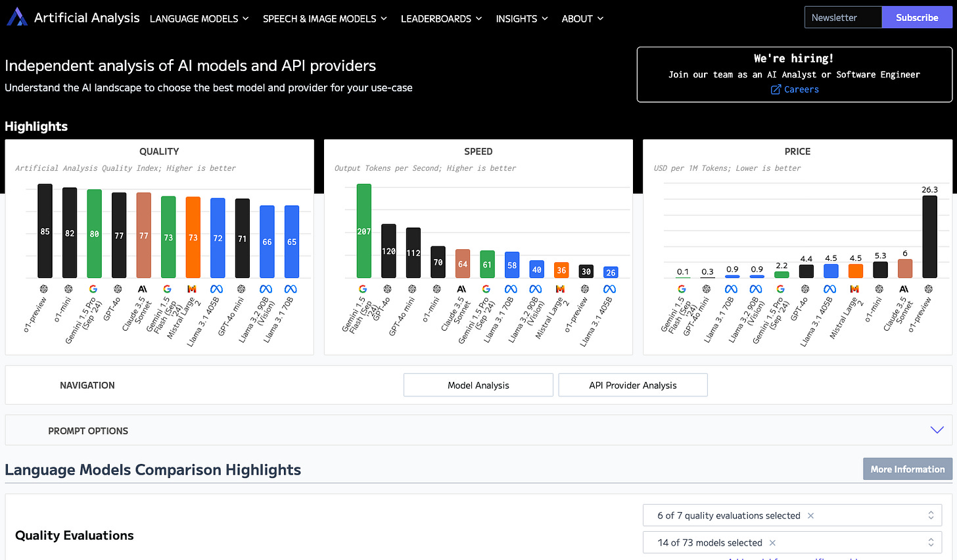
Task: Click the API Provider Analysis button
Action: (x=633, y=385)
